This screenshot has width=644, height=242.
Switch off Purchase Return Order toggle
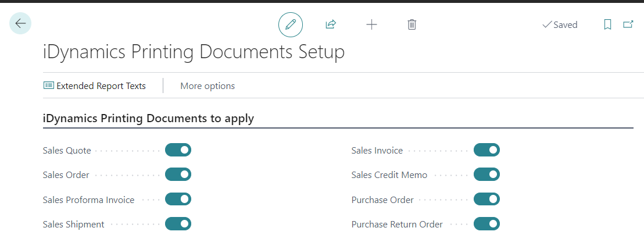point(486,224)
